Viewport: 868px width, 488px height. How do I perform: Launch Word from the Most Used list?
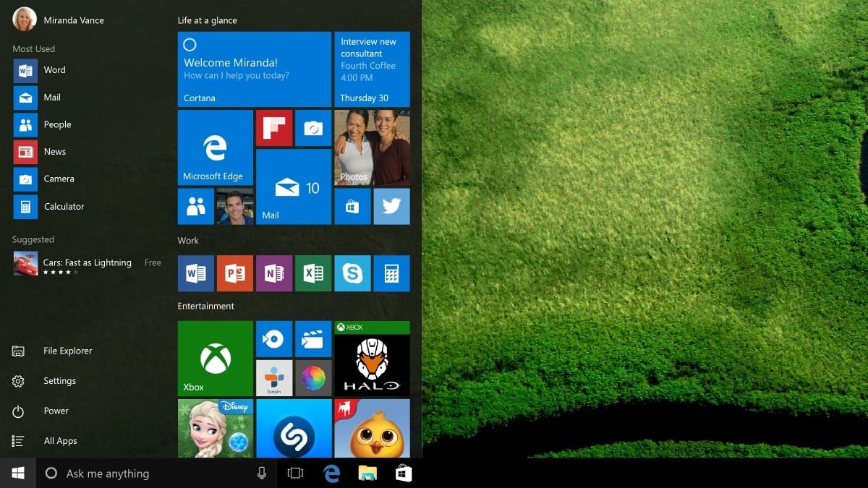pos(40,70)
